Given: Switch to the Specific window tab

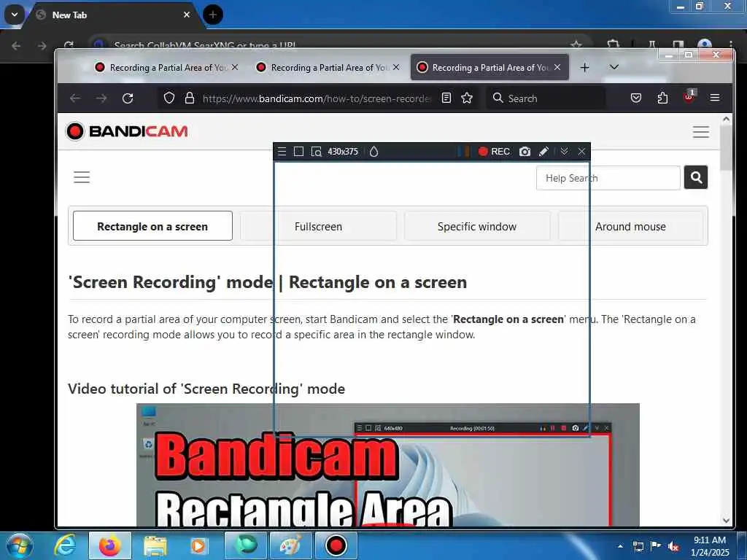Looking at the screenshot, I should tap(477, 226).
